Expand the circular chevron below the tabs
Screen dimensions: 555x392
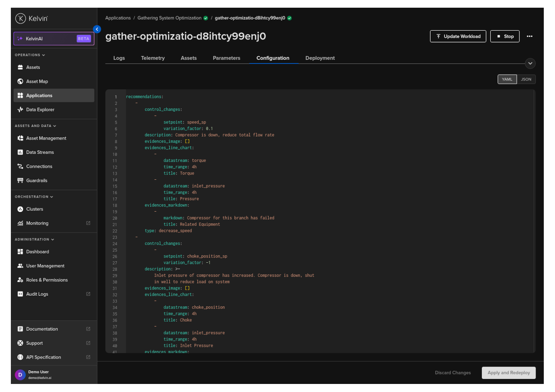[530, 63]
